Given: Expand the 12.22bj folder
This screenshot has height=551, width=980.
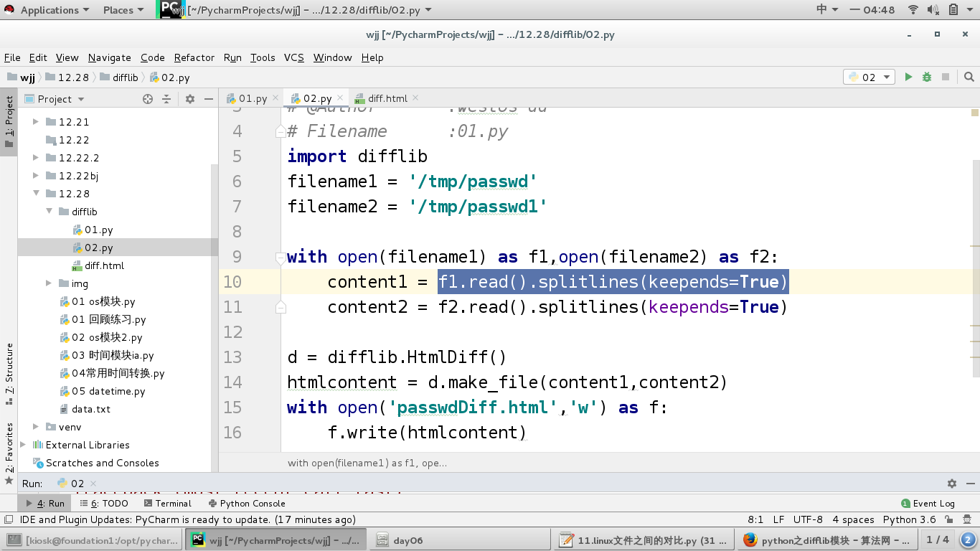Looking at the screenshot, I should [x=36, y=176].
